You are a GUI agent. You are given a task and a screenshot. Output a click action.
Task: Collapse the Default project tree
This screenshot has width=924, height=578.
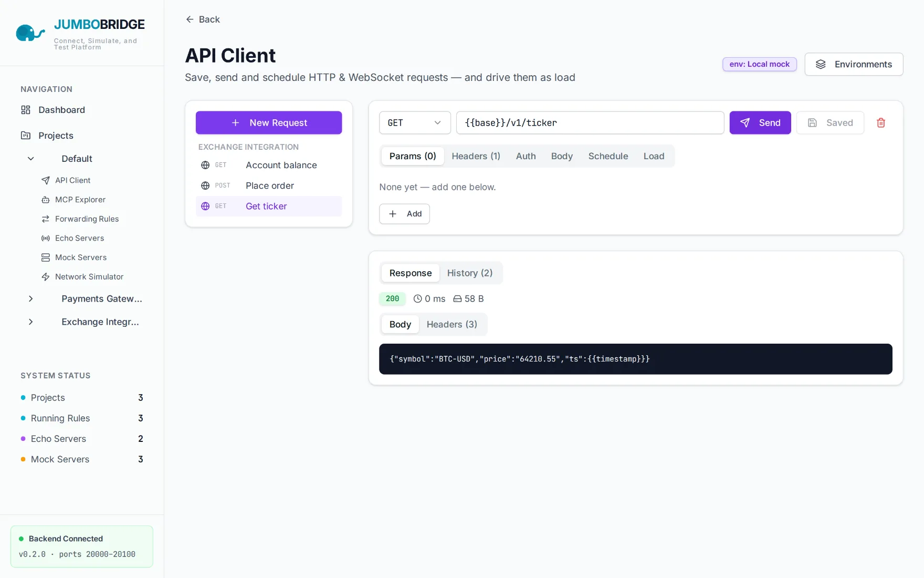(x=31, y=159)
